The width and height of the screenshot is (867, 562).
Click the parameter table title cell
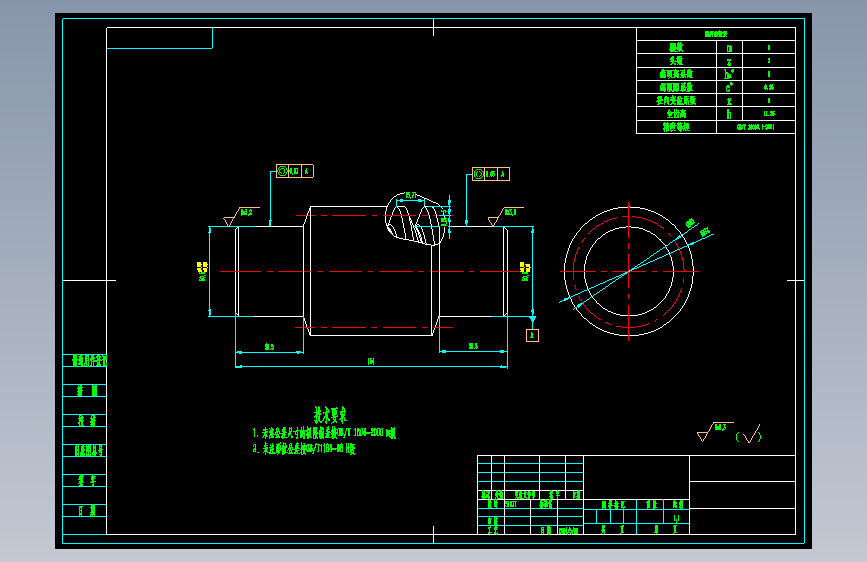(x=716, y=34)
